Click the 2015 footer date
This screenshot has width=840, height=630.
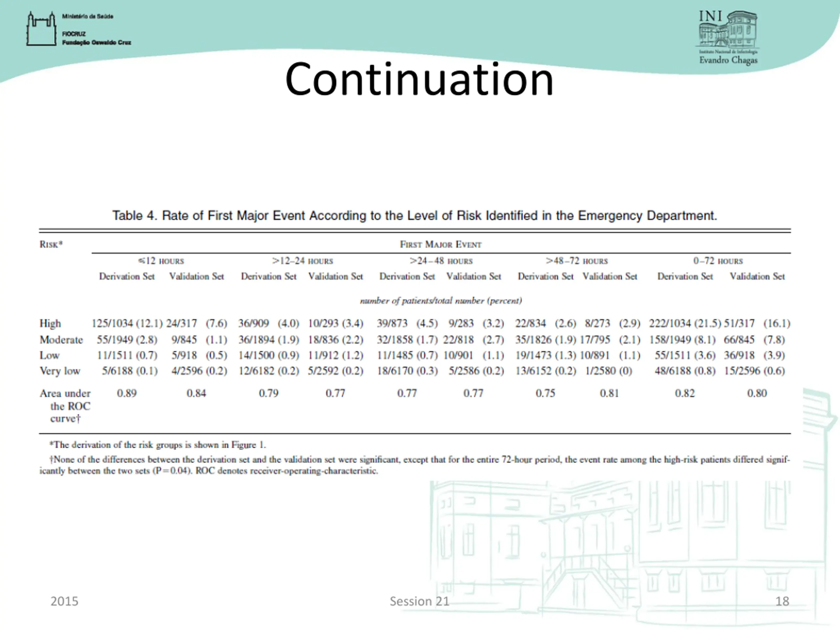[x=64, y=601]
